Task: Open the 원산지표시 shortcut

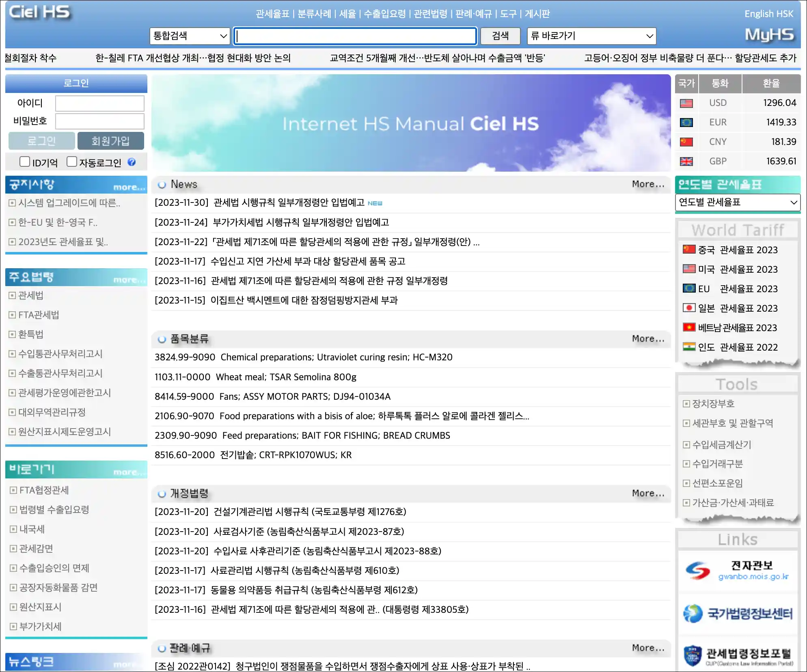Action: click(41, 607)
